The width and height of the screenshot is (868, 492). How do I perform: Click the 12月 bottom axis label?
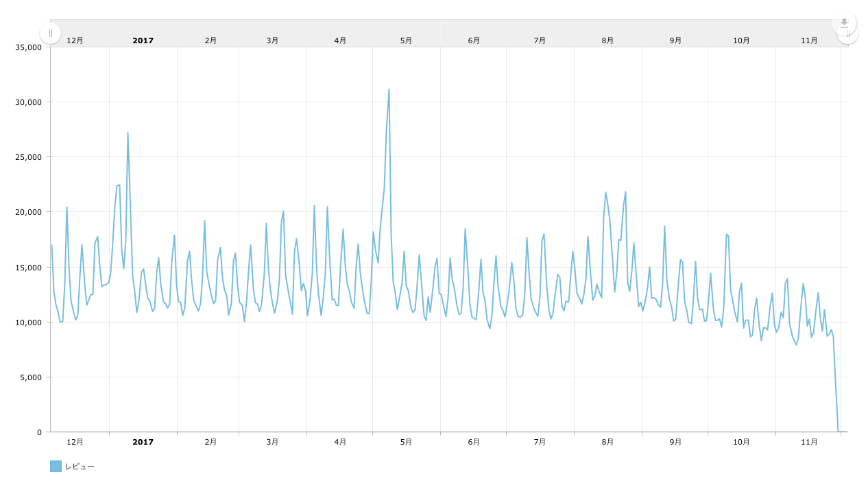click(75, 442)
